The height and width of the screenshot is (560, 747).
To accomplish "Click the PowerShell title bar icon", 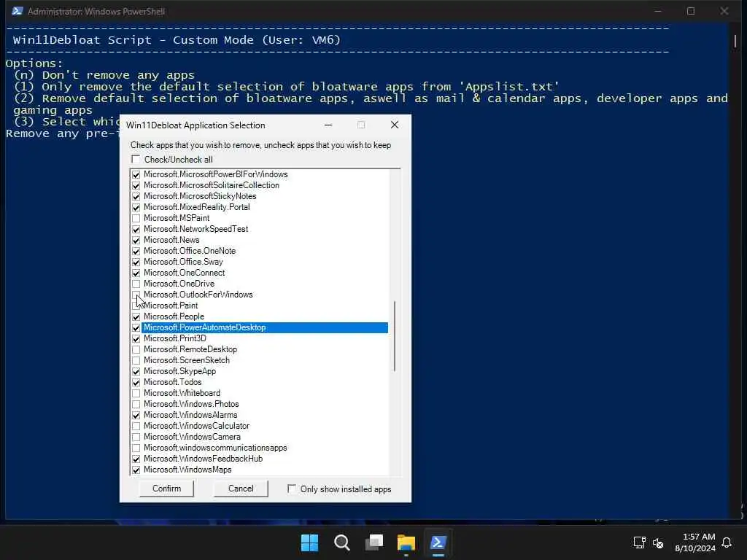I will [x=18, y=11].
